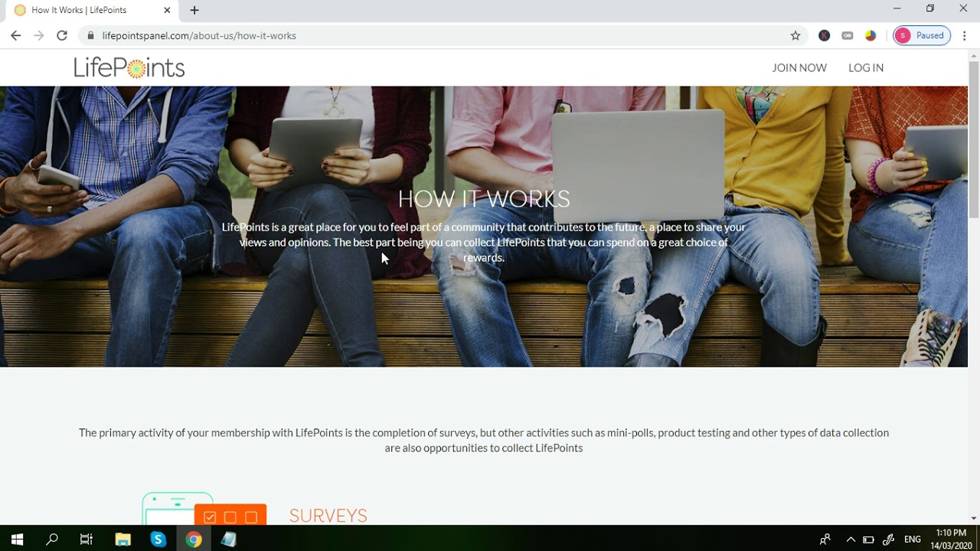Click the gray goggles extension icon

tap(848, 35)
